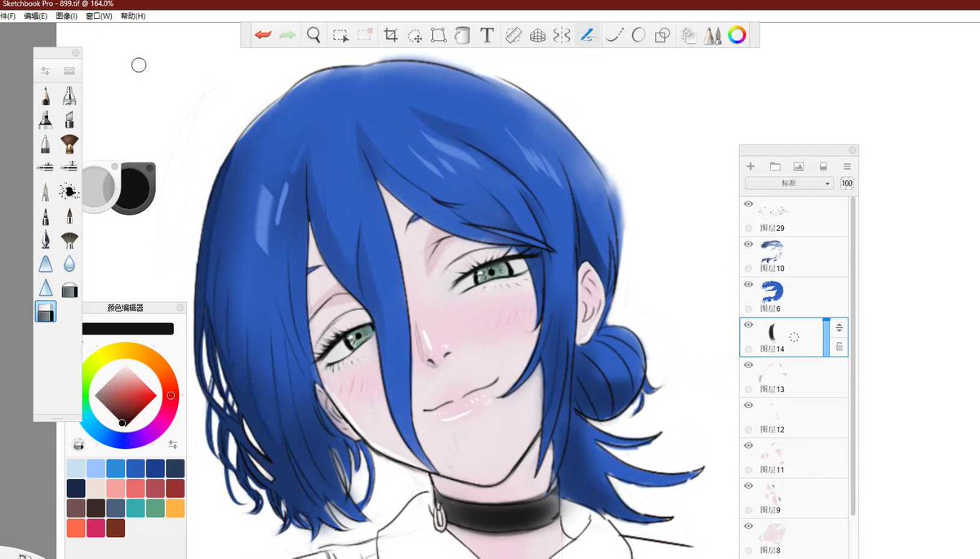Open the Color Wheel editor icon
The image size is (980, 559).
[x=737, y=35]
